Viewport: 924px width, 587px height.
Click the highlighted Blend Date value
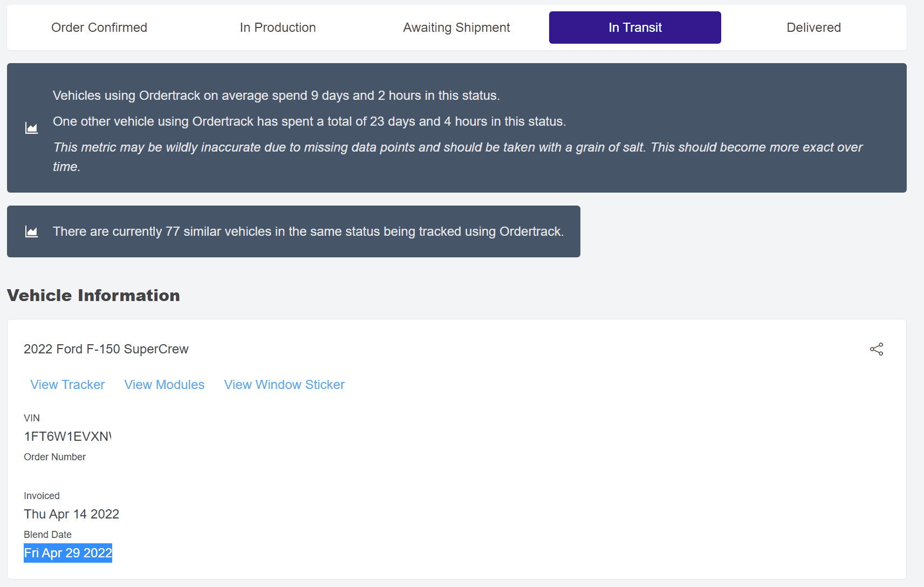68,553
